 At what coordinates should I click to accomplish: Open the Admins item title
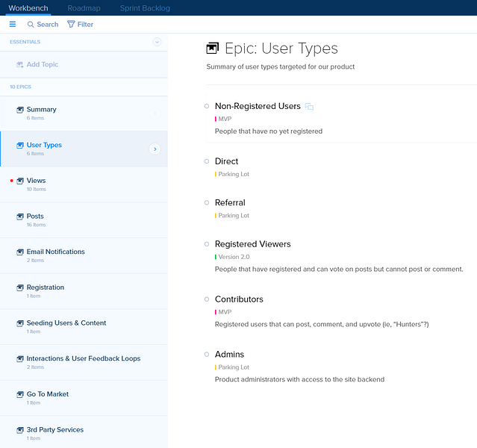pyautogui.click(x=229, y=354)
